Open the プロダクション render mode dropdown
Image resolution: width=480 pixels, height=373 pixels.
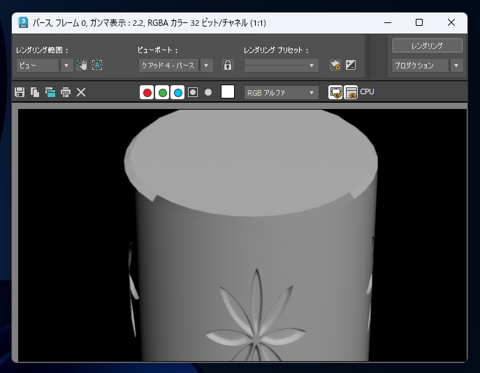[427, 65]
